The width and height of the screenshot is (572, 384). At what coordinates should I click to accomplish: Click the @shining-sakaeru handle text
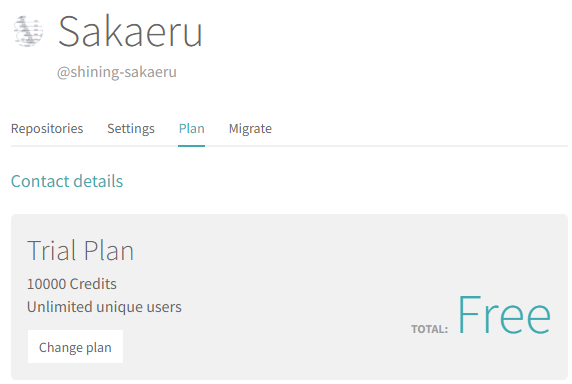[117, 72]
